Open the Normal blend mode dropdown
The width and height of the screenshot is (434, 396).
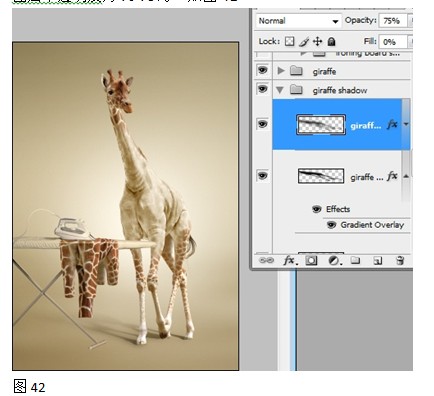coord(299,21)
